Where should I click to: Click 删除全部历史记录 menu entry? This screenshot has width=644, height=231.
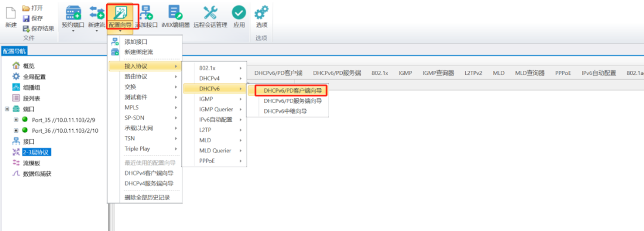[x=144, y=197]
